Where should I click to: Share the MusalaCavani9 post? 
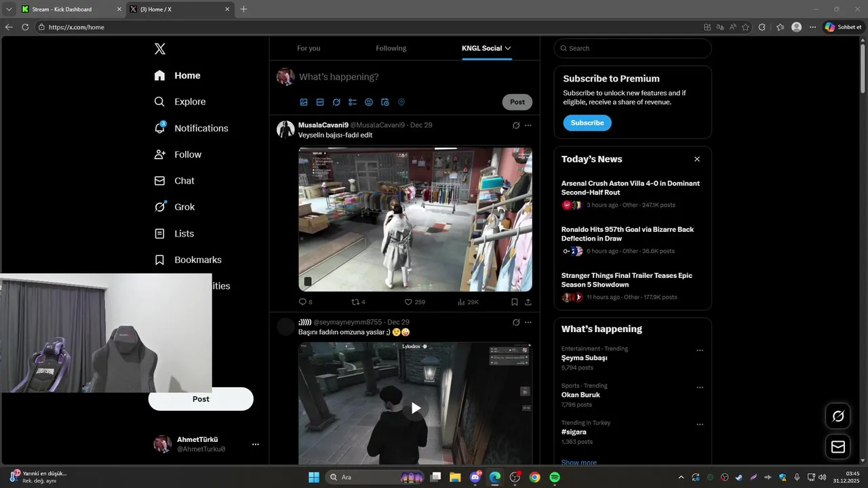click(528, 302)
